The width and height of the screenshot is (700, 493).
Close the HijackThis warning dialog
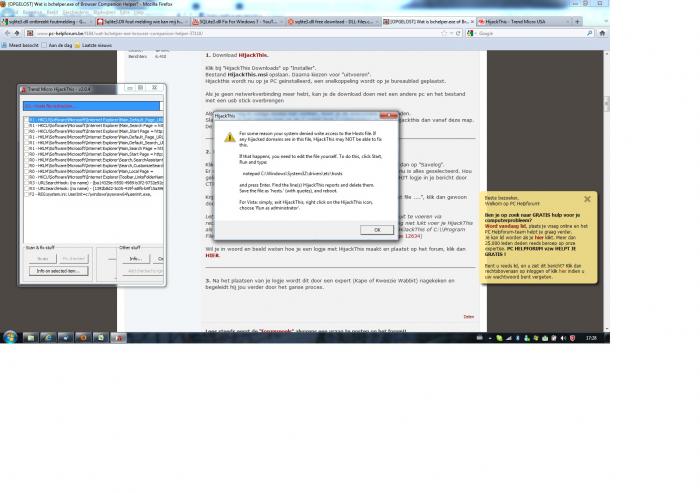388,116
